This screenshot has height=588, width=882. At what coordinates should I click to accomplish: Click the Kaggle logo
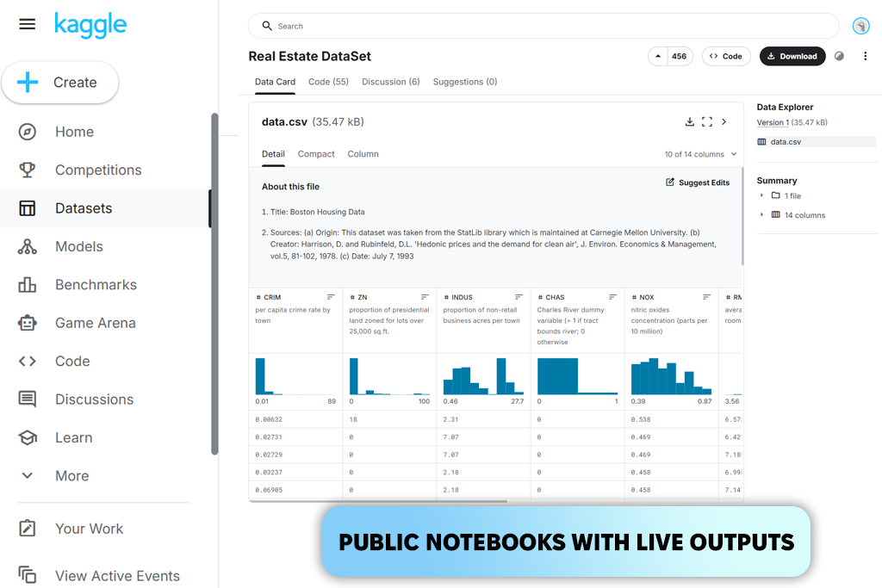pos(90,25)
